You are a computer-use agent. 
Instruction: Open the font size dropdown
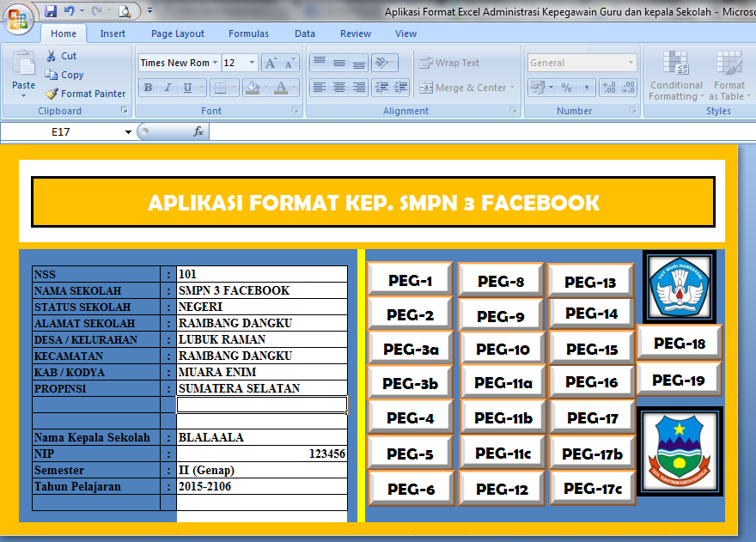pos(252,64)
